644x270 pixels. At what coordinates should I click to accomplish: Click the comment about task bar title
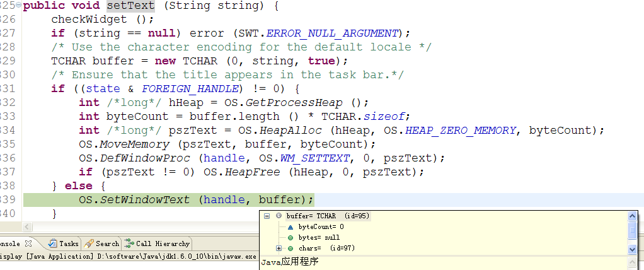tap(227, 75)
